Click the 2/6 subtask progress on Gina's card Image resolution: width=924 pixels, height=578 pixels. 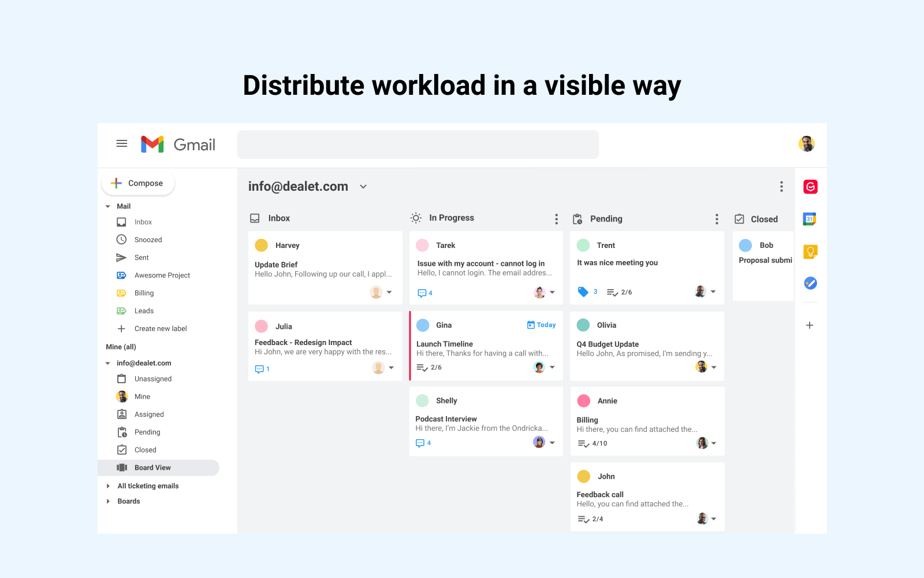coord(430,367)
